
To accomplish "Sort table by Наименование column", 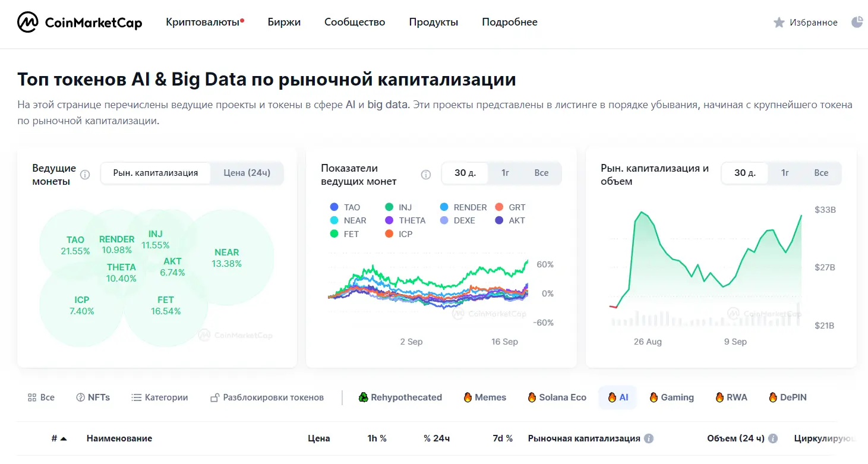I will click(x=119, y=438).
